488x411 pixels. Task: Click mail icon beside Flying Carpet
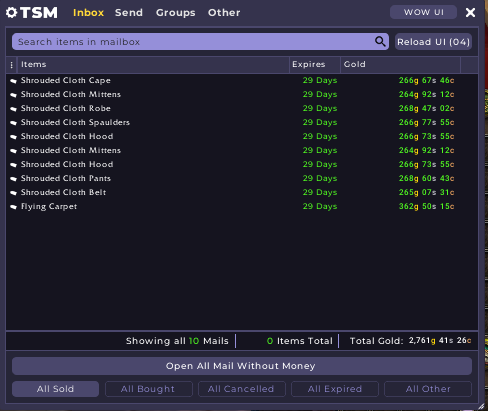[13, 207]
